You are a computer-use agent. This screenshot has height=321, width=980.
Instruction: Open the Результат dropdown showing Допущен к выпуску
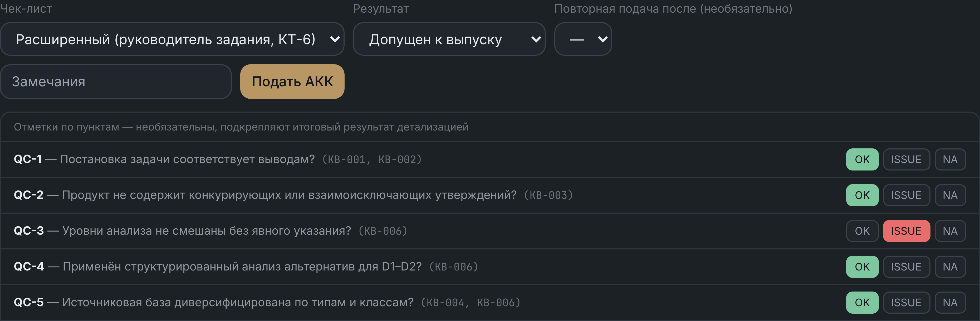pos(449,39)
